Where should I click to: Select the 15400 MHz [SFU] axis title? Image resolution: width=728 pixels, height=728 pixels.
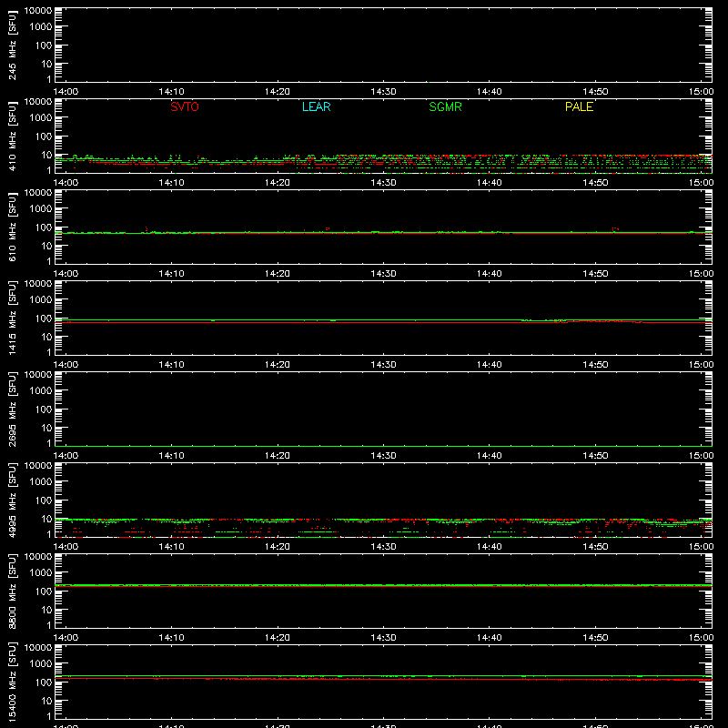point(12,682)
